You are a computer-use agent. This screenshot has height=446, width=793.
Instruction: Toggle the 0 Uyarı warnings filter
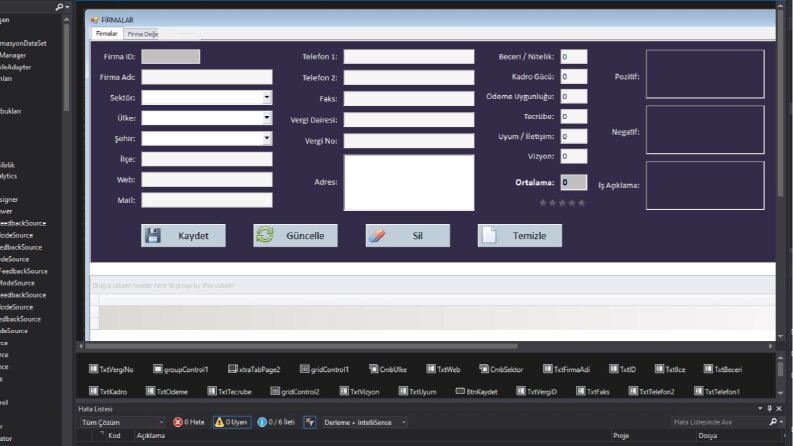(231, 422)
